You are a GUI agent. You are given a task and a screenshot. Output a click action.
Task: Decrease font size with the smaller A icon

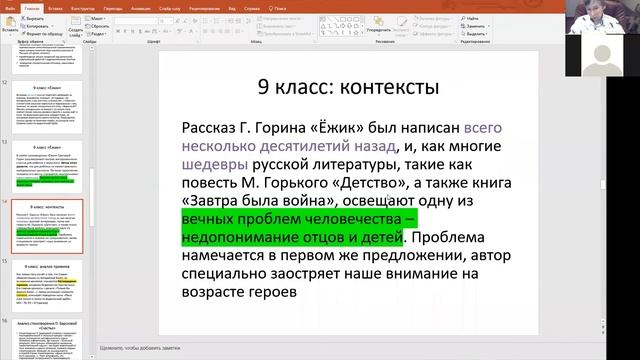[x=185, y=21]
